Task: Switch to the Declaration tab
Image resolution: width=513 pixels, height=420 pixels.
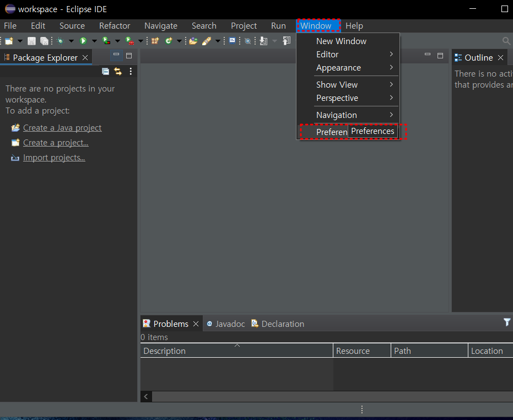Action: point(278,324)
